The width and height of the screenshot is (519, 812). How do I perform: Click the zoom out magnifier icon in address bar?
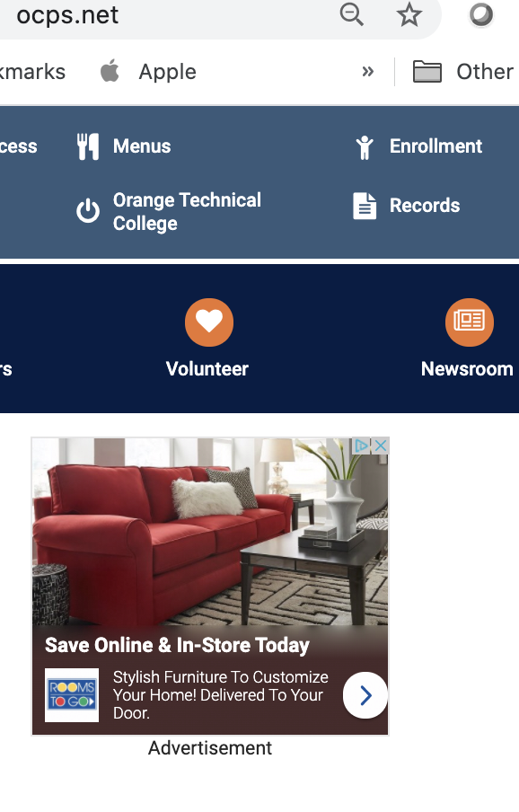352,14
